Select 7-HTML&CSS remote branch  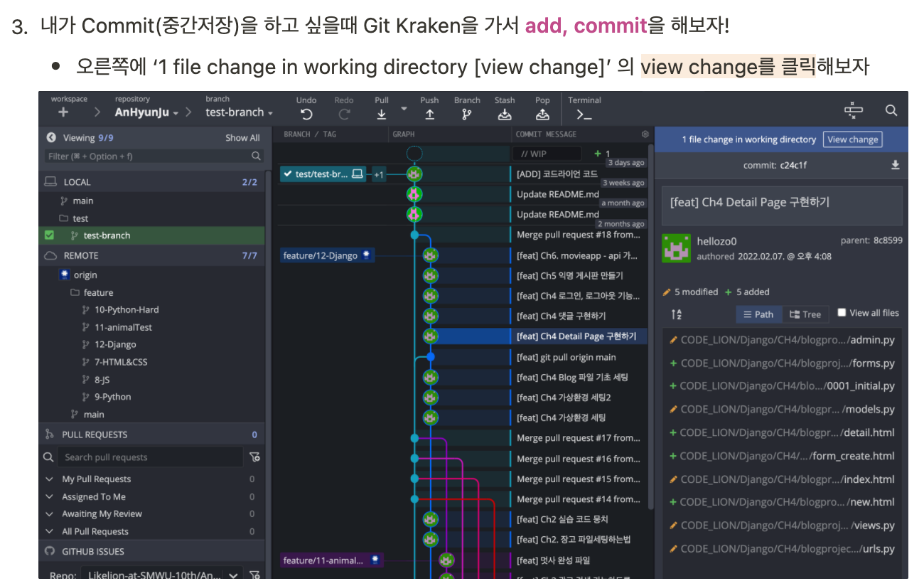click(121, 361)
